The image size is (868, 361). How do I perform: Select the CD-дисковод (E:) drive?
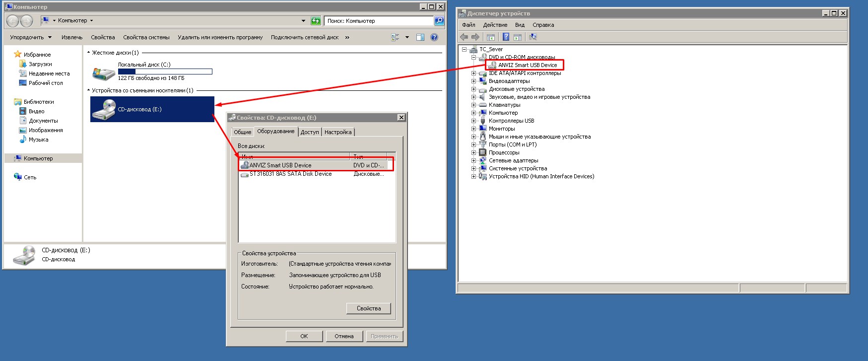click(152, 109)
